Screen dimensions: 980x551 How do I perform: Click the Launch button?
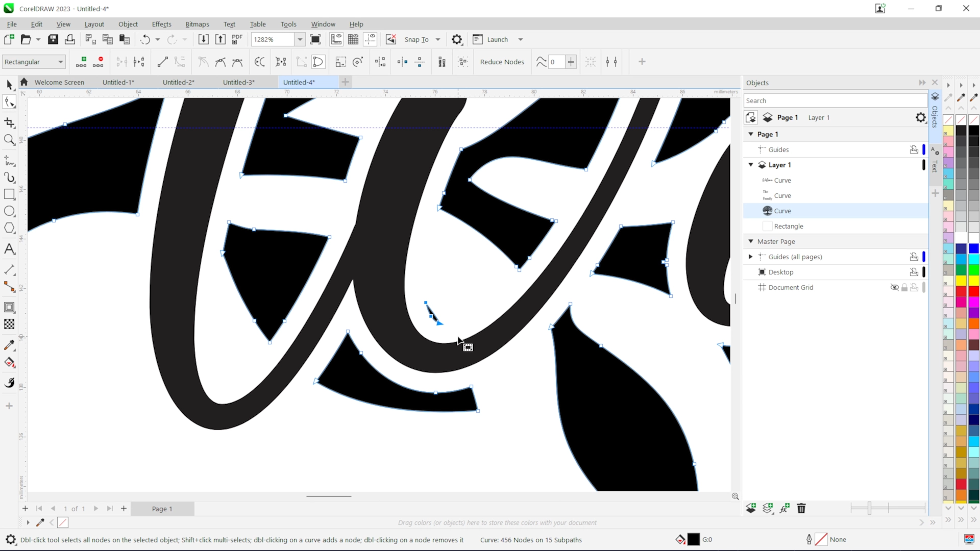pos(491,39)
